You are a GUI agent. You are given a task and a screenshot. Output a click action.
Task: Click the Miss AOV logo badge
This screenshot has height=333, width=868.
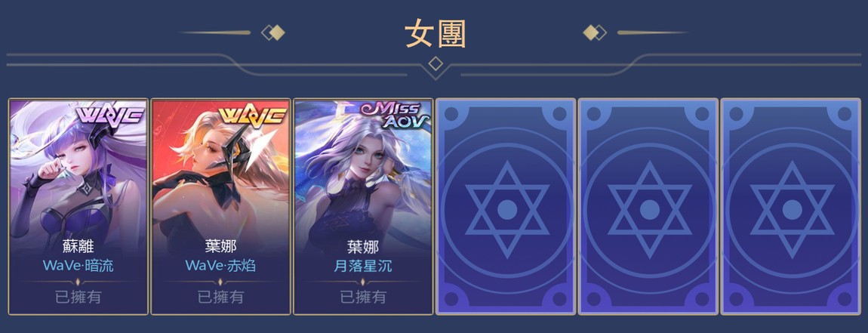[395, 114]
